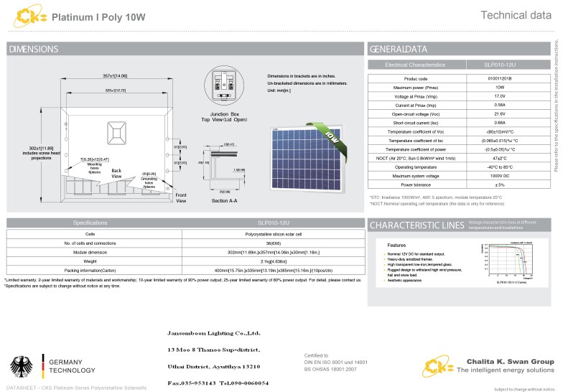
Task: Click 'Power tolerance' row label
Action: tap(416, 185)
